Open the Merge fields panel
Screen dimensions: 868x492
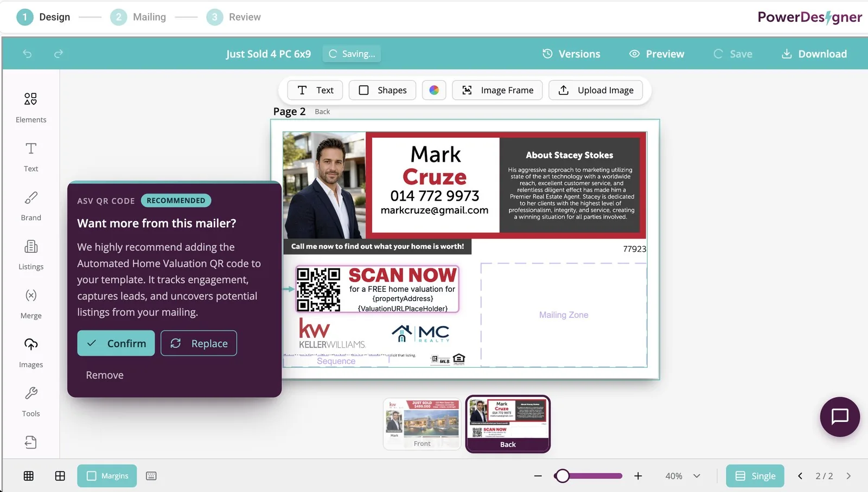(31, 304)
